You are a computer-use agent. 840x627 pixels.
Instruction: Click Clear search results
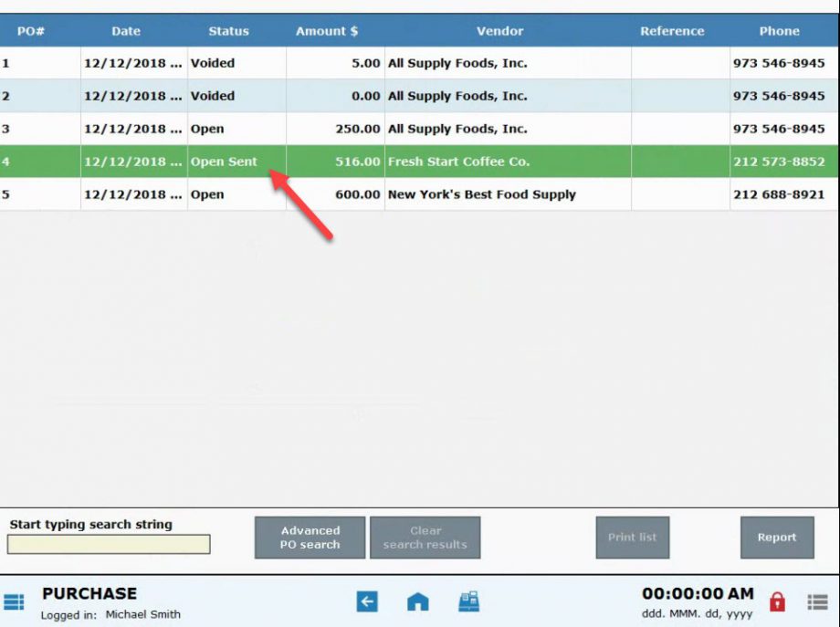425,538
